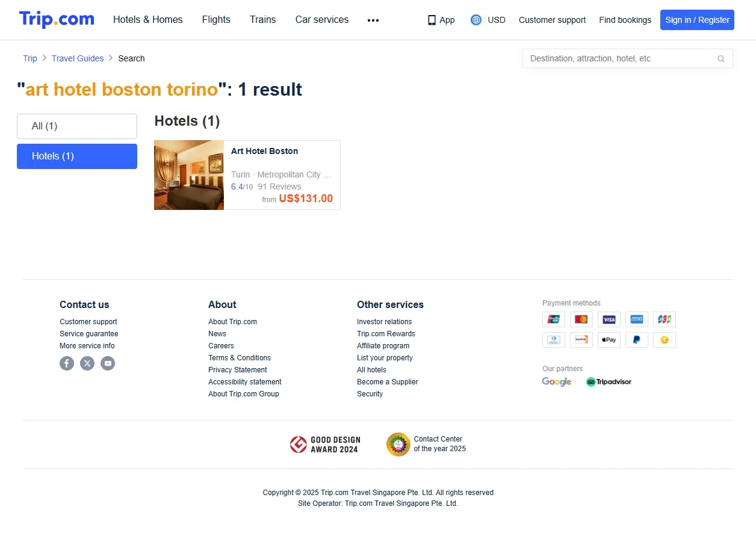Open the Flights menu item
756x554 pixels.
pos(216,20)
